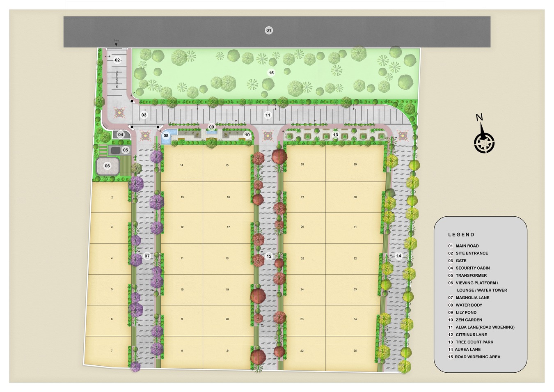Click plot number 35 on the plan

(x=355, y=351)
